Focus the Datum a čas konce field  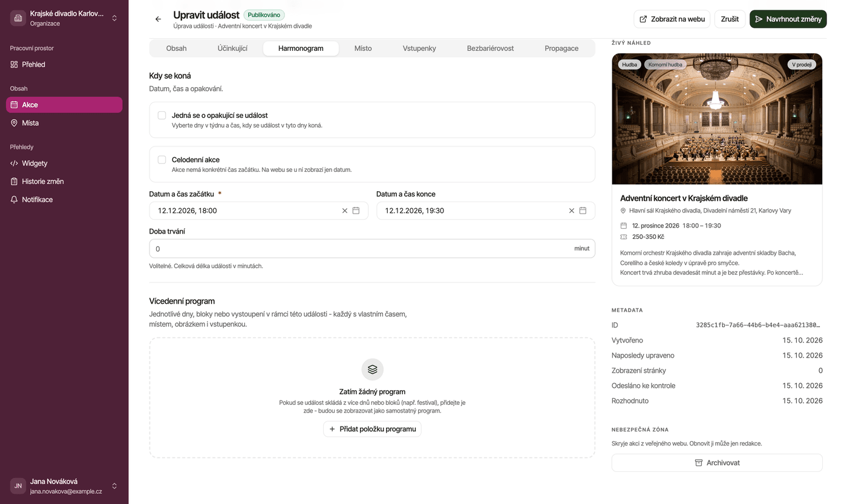tap(486, 211)
